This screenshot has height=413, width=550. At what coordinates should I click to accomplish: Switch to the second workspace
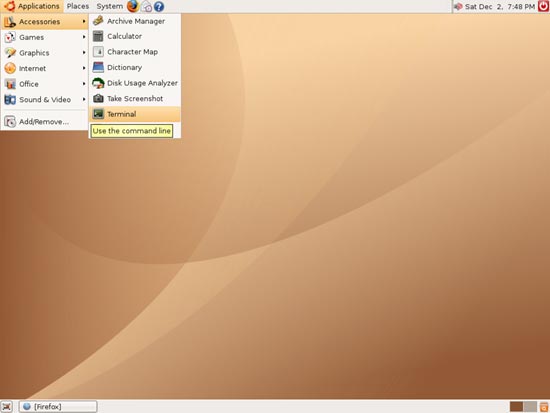pos(530,407)
